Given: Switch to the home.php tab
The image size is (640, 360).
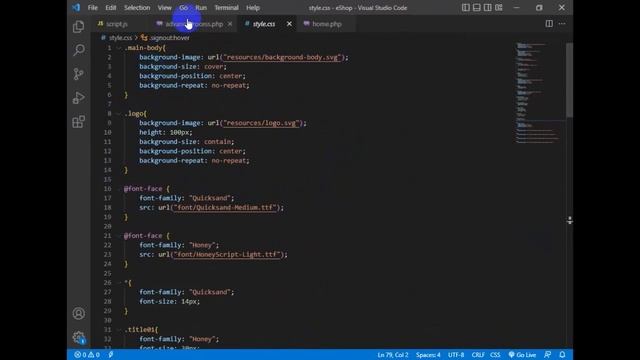Looking at the screenshot, I should [x=327, y=24].
